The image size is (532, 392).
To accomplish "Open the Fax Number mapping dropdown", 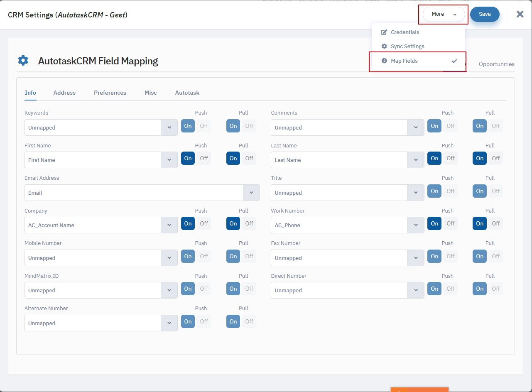I will click(x=416, y=258).
